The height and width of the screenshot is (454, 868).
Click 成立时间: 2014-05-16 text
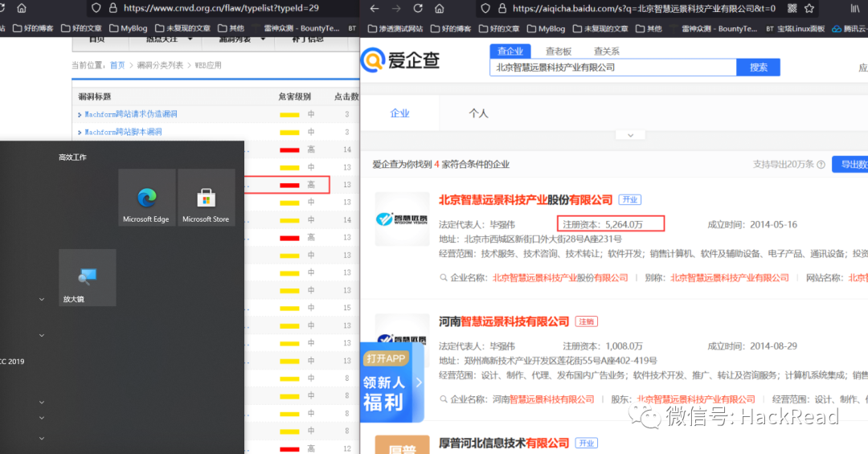tap(752, 224)
